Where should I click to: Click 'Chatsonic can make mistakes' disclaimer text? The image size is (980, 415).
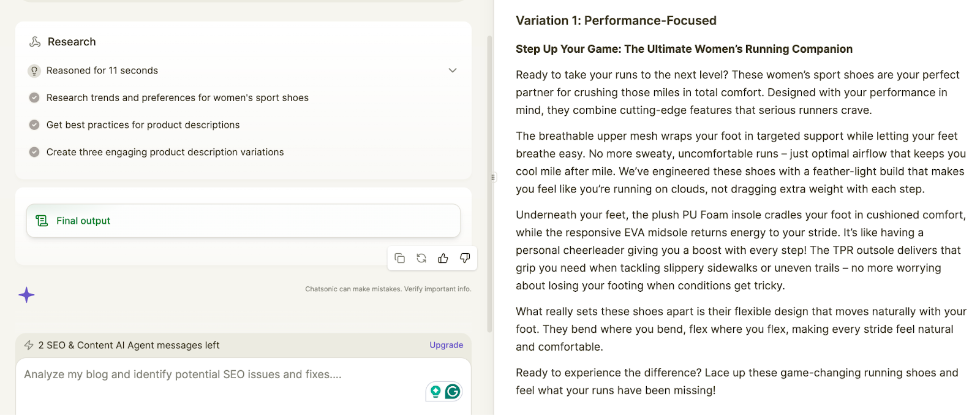pos(388,289)
